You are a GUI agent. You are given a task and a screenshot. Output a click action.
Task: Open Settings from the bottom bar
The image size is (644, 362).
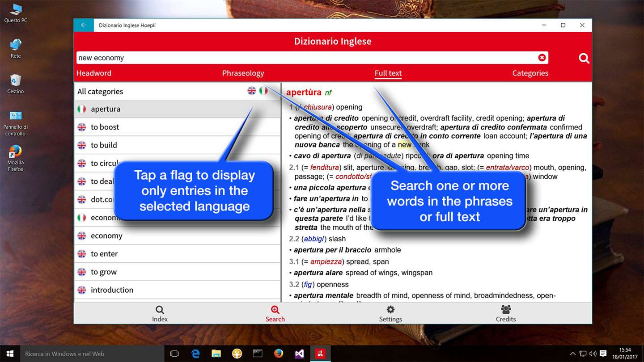pyautogui.click(x=390, y=313)
